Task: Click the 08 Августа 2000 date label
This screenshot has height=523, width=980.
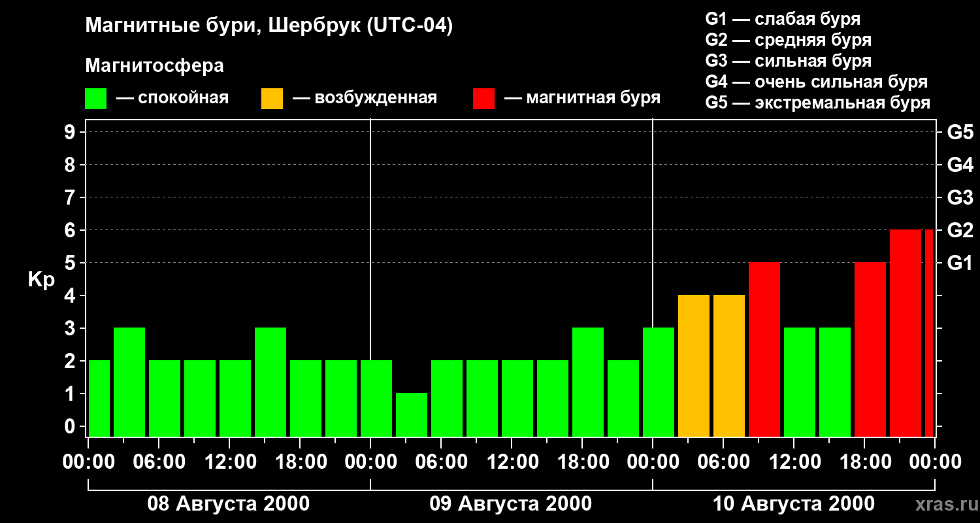Action: click(229, 504)
